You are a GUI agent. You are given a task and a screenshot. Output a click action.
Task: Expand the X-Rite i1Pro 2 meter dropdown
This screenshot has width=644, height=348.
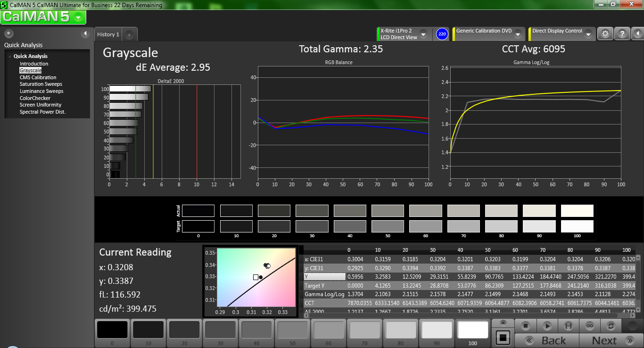tap(423, 34)
